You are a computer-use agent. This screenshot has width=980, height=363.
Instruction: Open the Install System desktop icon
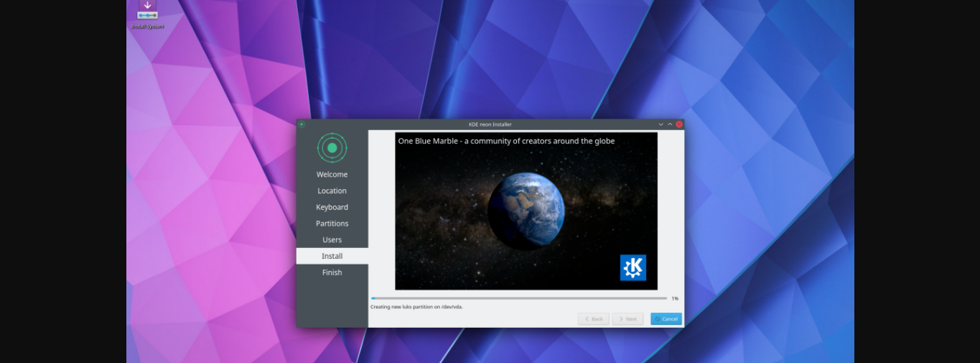147,13
